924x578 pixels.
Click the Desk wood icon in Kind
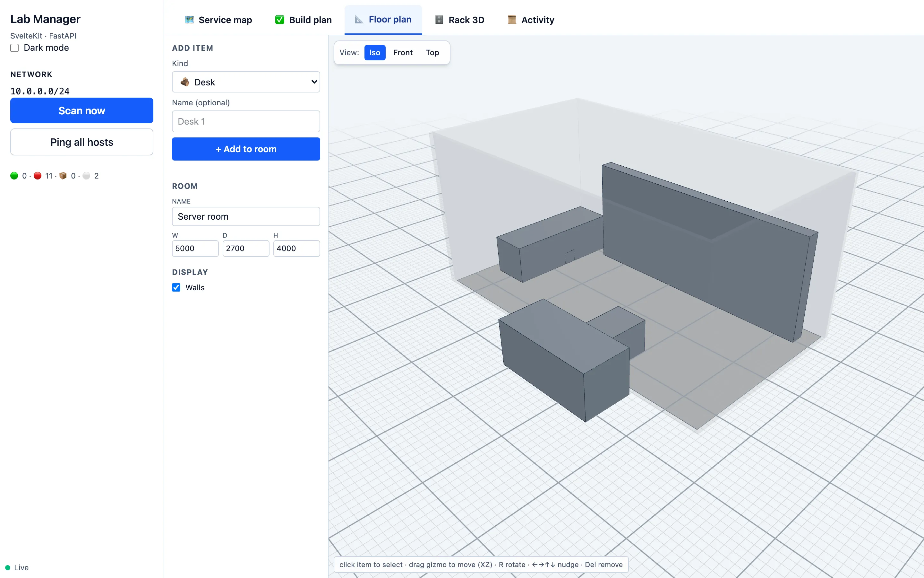click(185, 82)
